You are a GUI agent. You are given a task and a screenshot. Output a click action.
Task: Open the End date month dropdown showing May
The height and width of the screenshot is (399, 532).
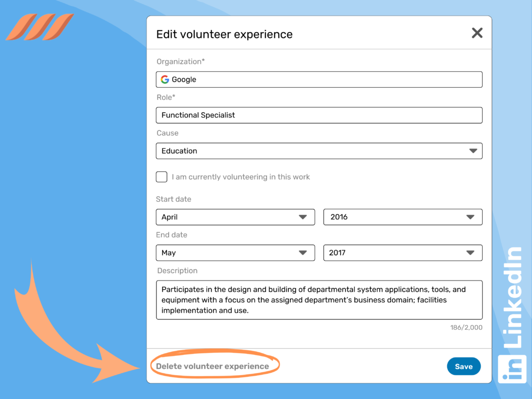[x=235, y=252]
